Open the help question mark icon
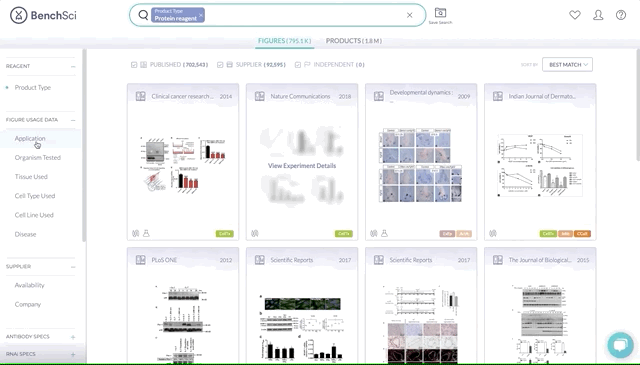Image resolution: width=640 pixels, height=365 pixels. [621, 15]
